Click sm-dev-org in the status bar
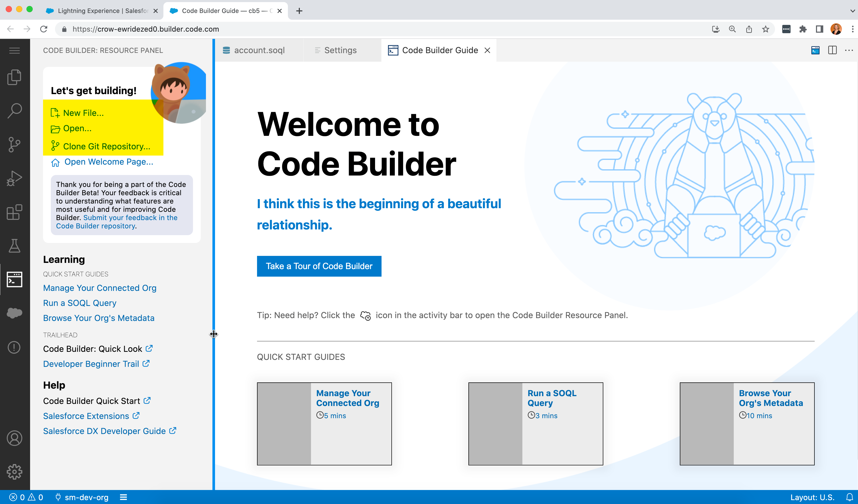The height and width of the screenshot is (504, 858). [86, 497]
